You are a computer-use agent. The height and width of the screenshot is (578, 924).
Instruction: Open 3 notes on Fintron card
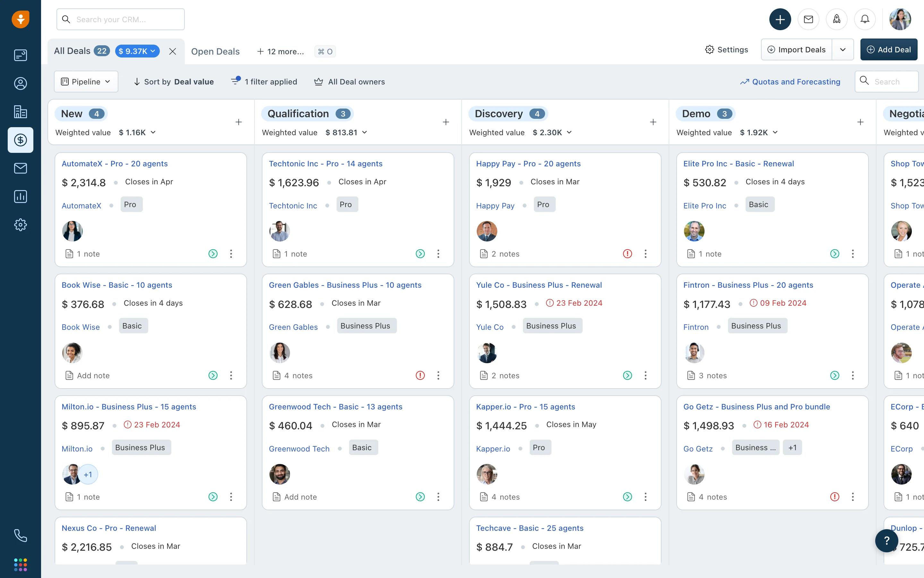707,375
